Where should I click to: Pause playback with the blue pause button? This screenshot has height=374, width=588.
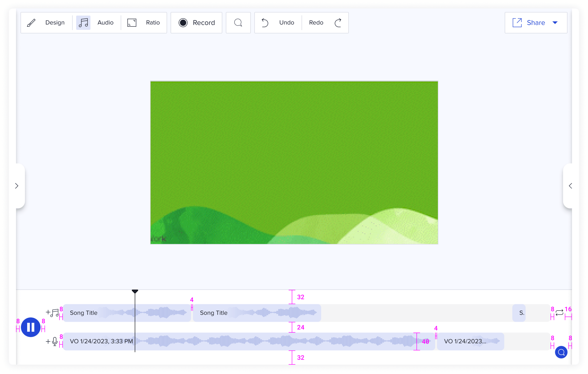tap(31, 327)
